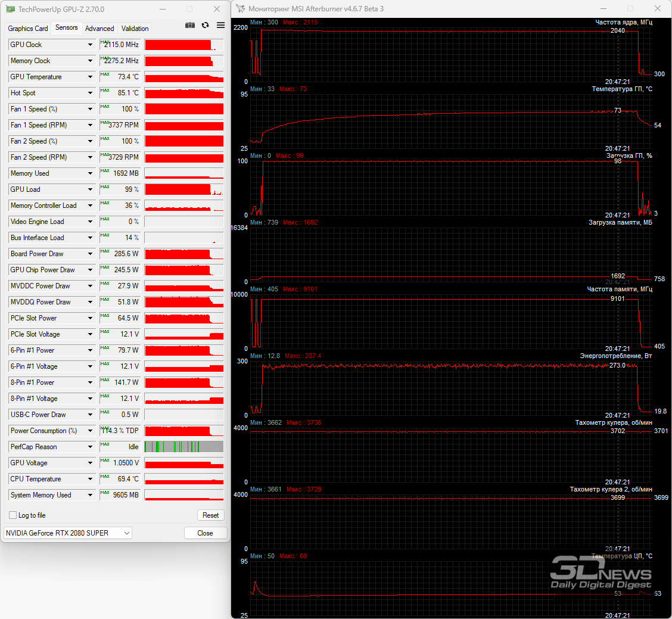Image resolution: width=672 pixels, height=619 pixels.
Task: Minimize the GPU-Z window
Action: tap(163, 9)
